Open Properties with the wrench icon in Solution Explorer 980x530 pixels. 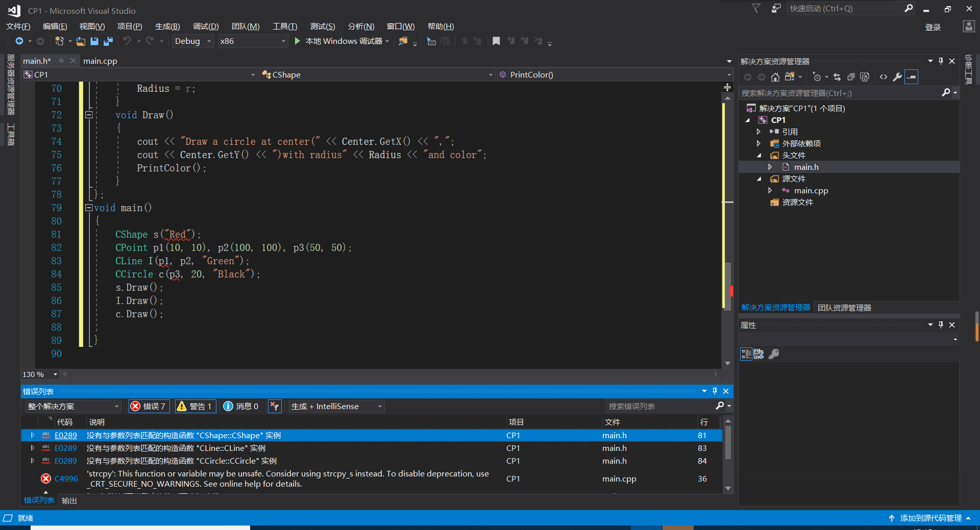pyautogui.click(x=897, y=77)
